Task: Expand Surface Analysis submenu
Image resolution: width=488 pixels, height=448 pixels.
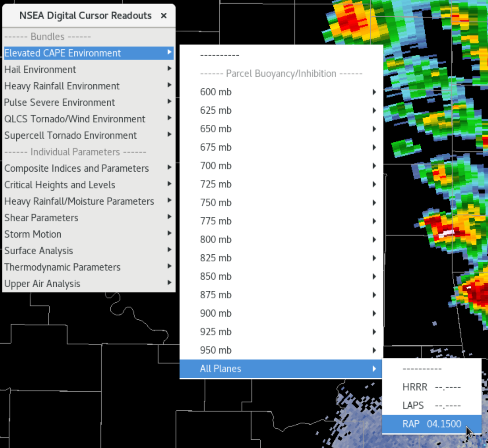Action: (89, 251)
